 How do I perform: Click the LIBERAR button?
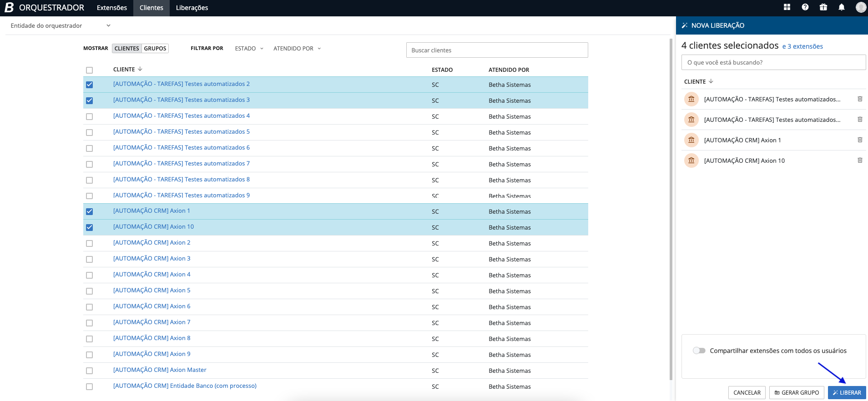pyautogui.click(x=847, y=392)
